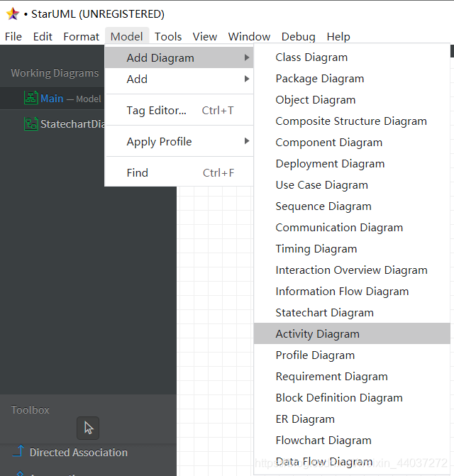
Task: Open the Main working diagram
Action: coord(52,99)
